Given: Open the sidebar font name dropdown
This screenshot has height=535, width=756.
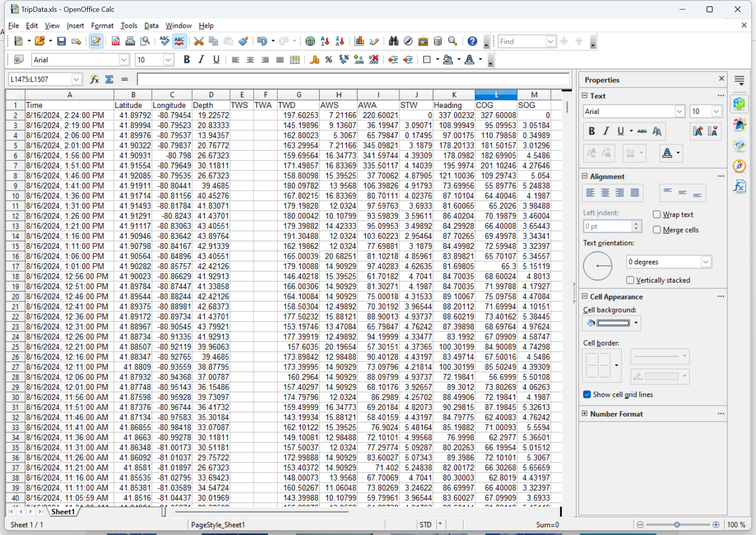Looking at the screenshot, I should click(x=679, y=111).
